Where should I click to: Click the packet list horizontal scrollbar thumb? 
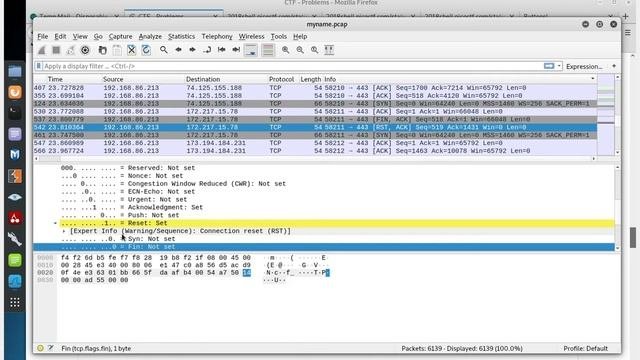click(x=50, y=159)
